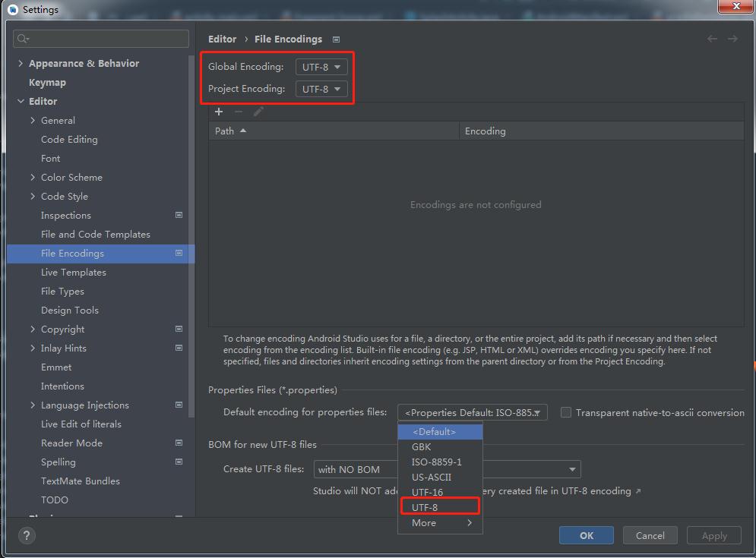Select US-ASCII encoding option
Image resolution: width=756 pixels, height=558 pixels.
440,477
